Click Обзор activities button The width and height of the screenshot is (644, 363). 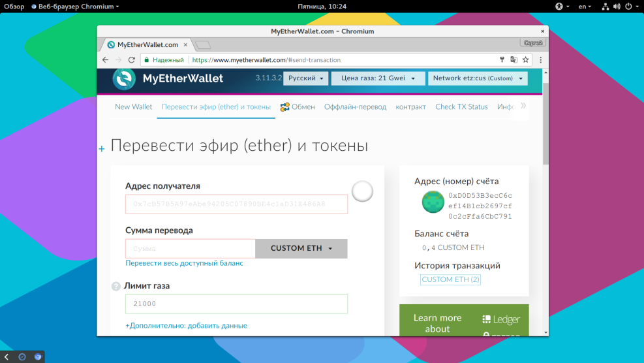tap(14, 7)
